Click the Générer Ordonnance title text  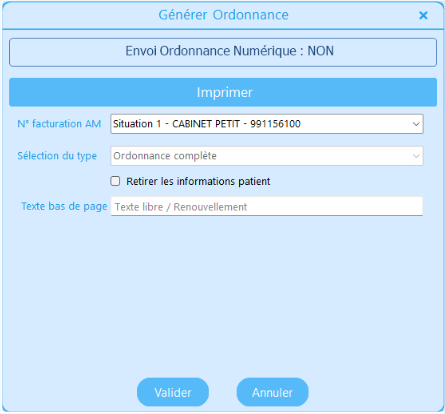tap(223, 15)
